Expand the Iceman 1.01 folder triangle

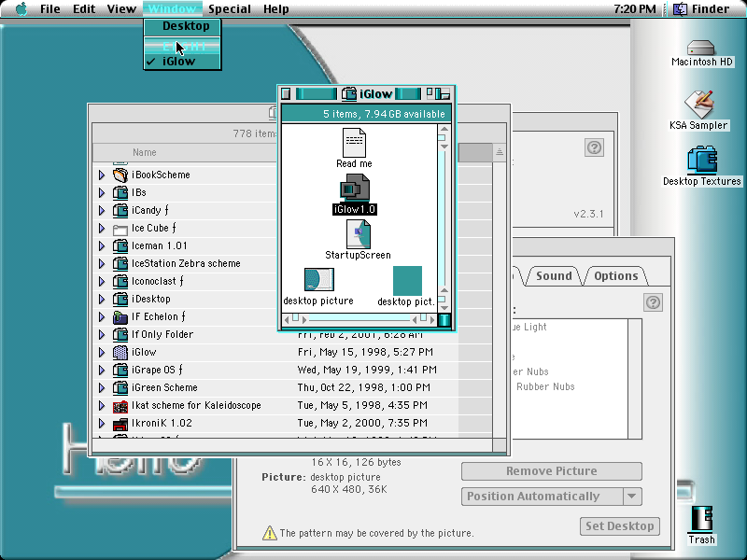[102, 245]
